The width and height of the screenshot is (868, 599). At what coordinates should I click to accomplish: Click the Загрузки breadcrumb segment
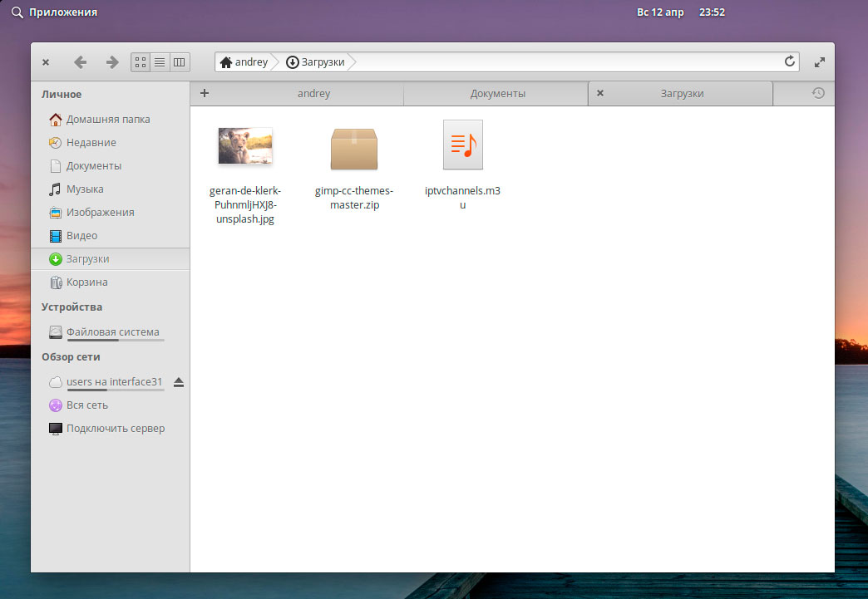coord(316,62)
